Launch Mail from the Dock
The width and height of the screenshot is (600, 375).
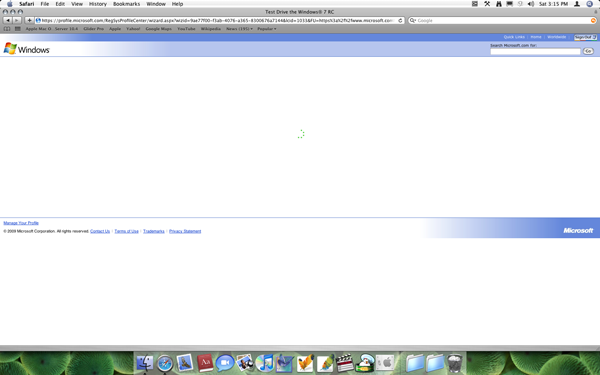(x=185, y=363)
